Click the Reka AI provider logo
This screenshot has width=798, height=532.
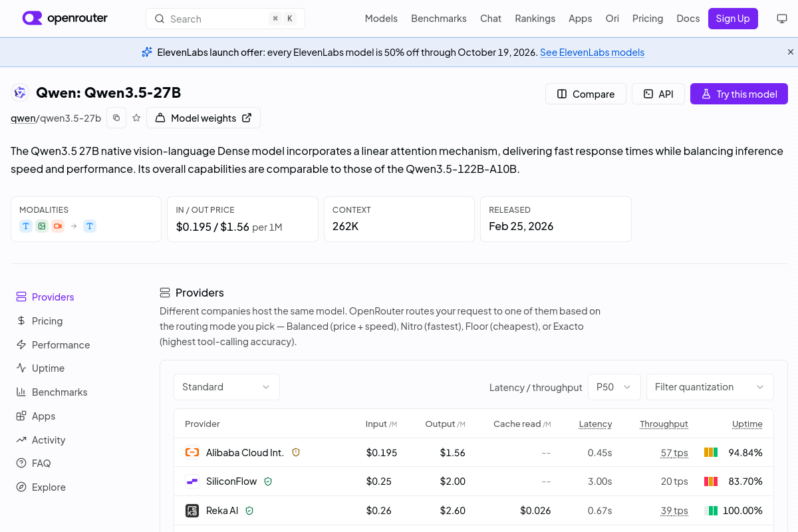click(x=192, y=511)
